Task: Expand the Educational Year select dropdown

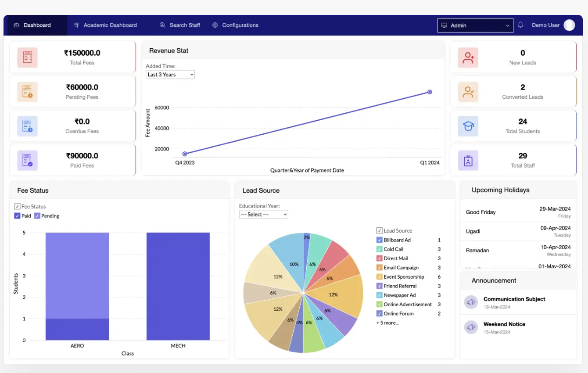Action: tap(264, 214)
